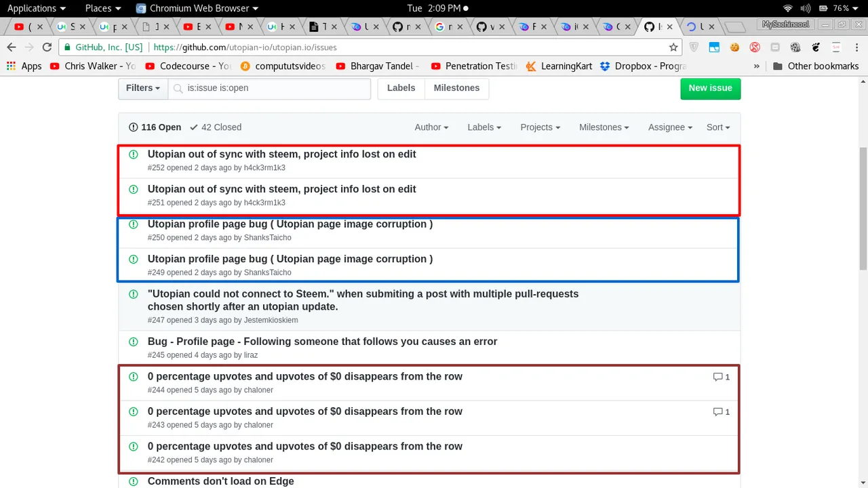The image size is (868, 488).
Task: Focus the "is:issue is:open" search field
Action: (269, 88)
